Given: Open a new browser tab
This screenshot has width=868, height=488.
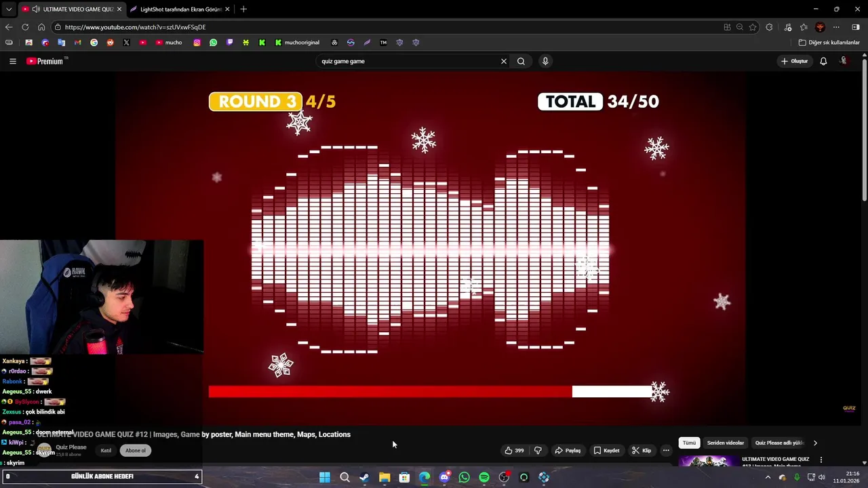Looking at the screenshot, I should pos(243,9).
